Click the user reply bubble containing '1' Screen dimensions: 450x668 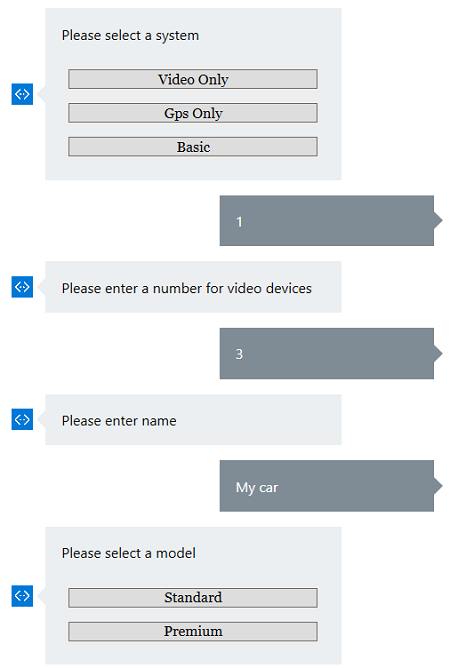pos(326,221)
